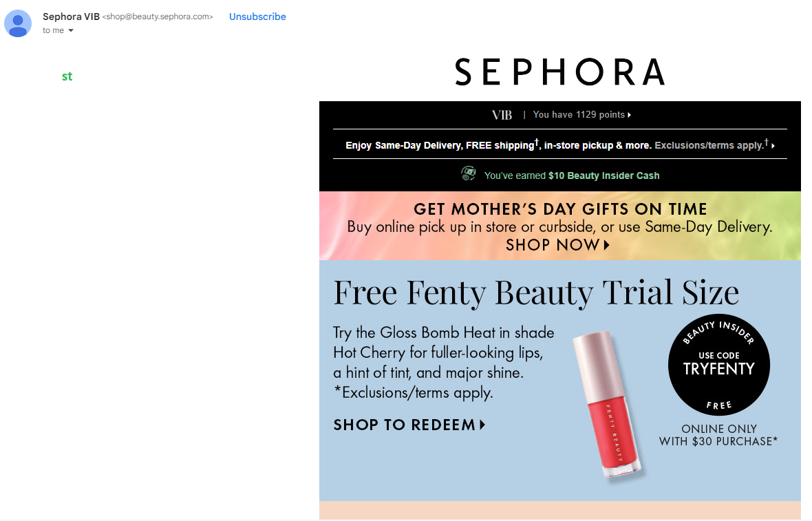Open the $10 Beauty Insider Cash text

(x=603, y=176)
